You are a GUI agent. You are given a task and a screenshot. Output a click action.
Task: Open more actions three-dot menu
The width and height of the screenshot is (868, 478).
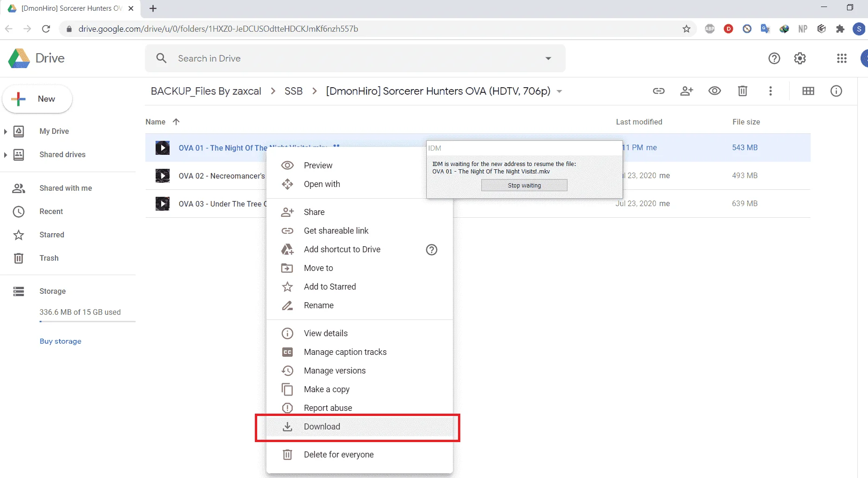770,91
